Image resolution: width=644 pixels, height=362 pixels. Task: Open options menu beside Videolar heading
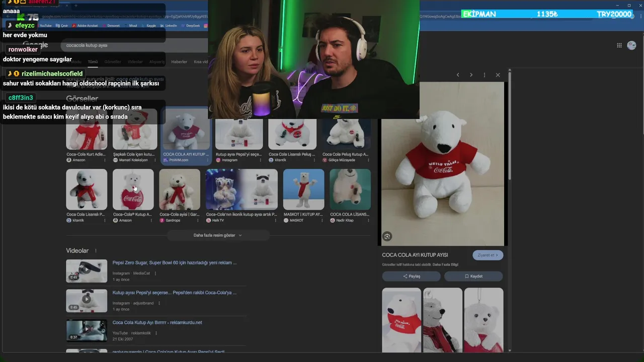tap(96, 251)
